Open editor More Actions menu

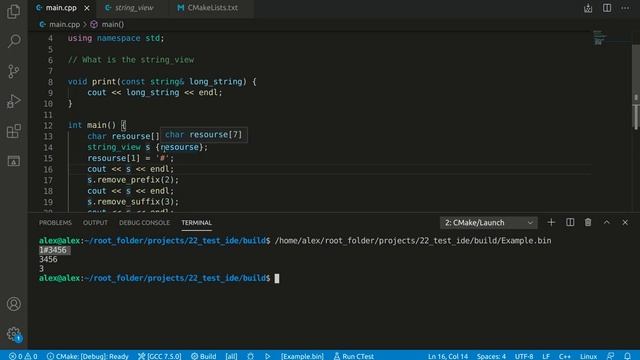pos(625,8)
